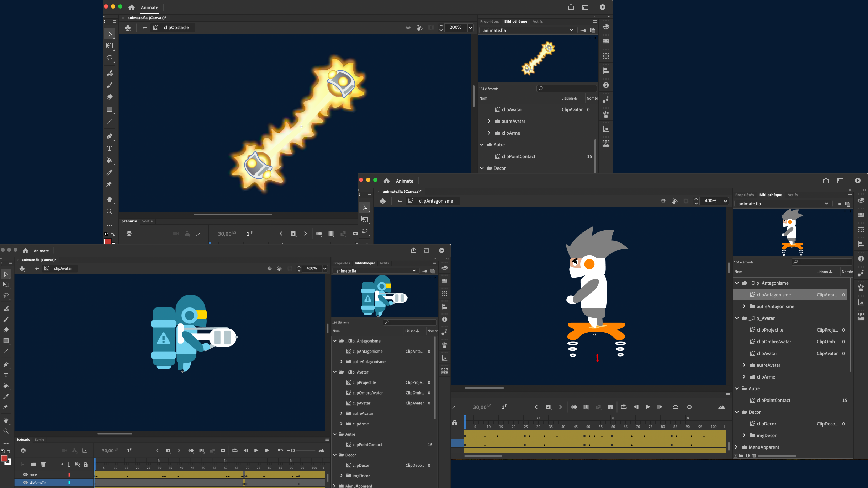Click new library panel icon in clipObstacle window
The width and height of the screenshot is (868, 488).
coord(593,30)
